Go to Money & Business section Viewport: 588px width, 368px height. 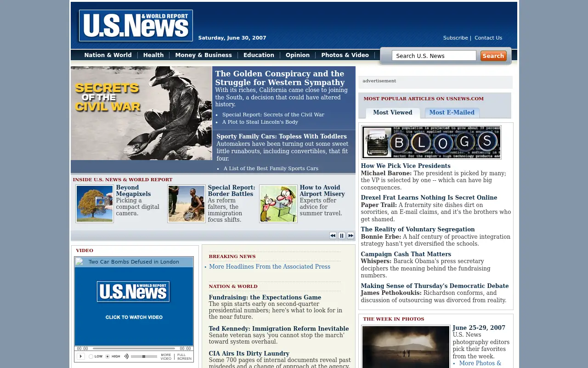click(x=204, y=55)
